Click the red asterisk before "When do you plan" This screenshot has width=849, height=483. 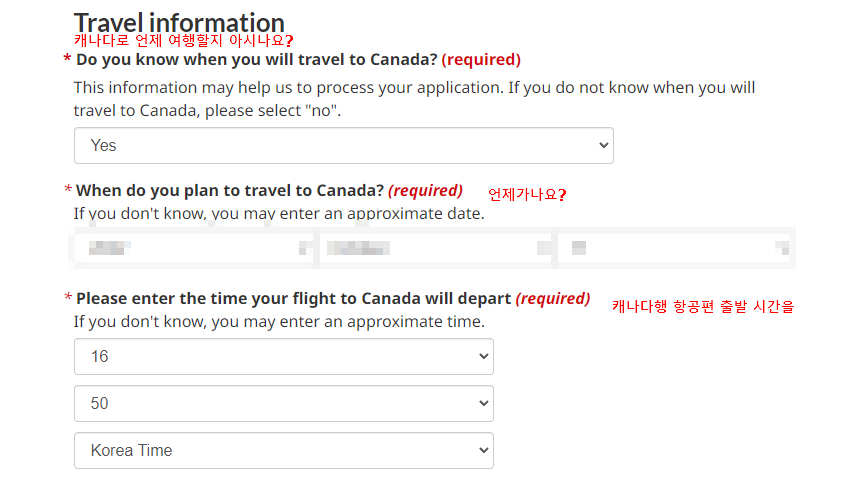point(67,191)
